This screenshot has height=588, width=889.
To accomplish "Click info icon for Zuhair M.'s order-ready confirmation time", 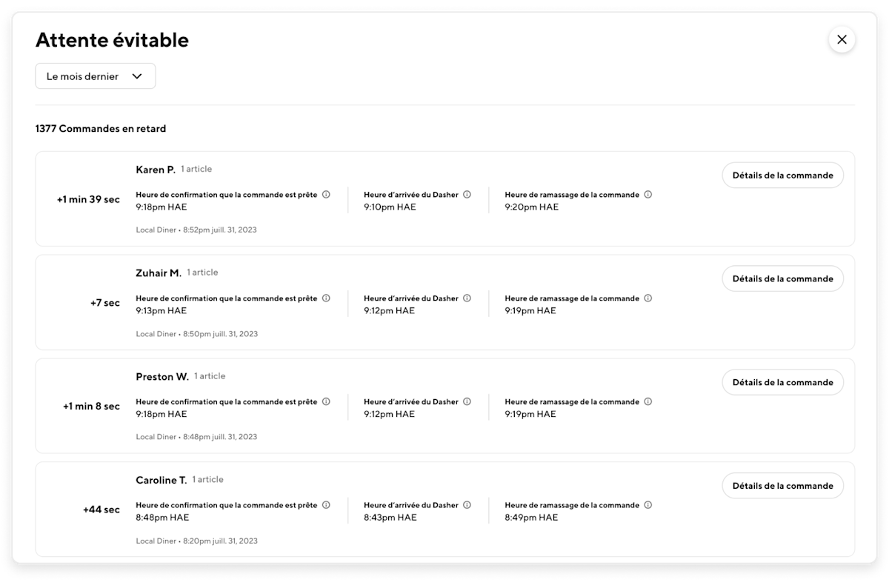I will pos(326,298).
